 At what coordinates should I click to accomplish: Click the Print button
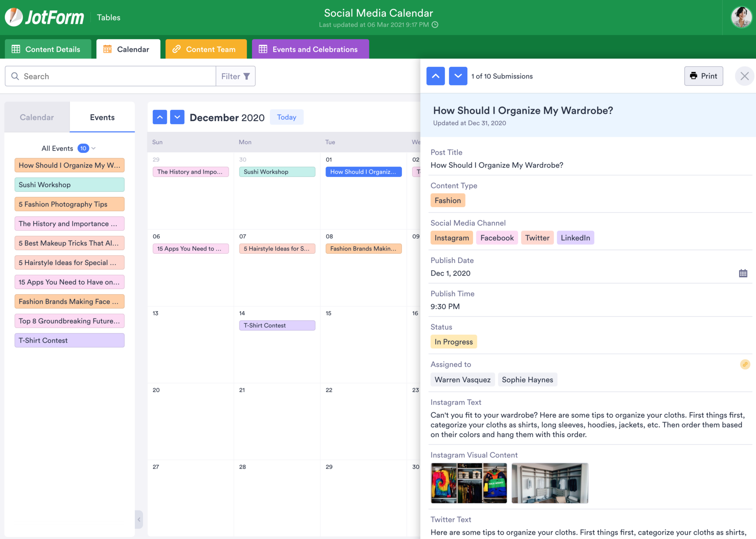(703, 76)
